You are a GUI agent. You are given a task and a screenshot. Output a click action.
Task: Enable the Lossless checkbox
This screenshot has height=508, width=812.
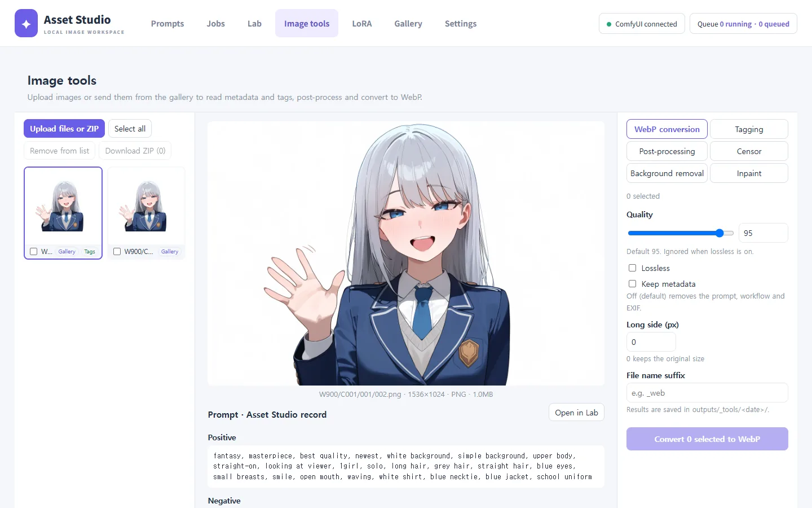(633, 268)
